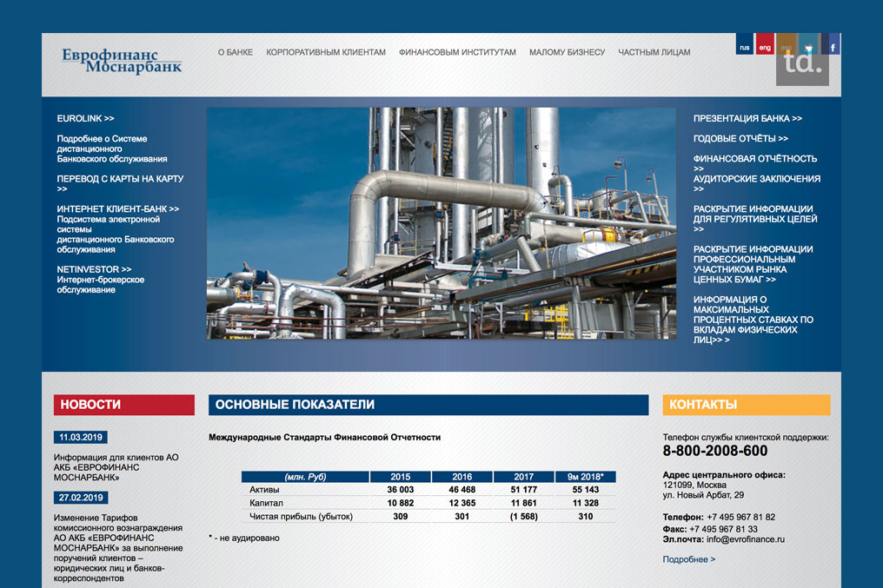Click table header 2017
883x588 pixels.
click(524, 477)
